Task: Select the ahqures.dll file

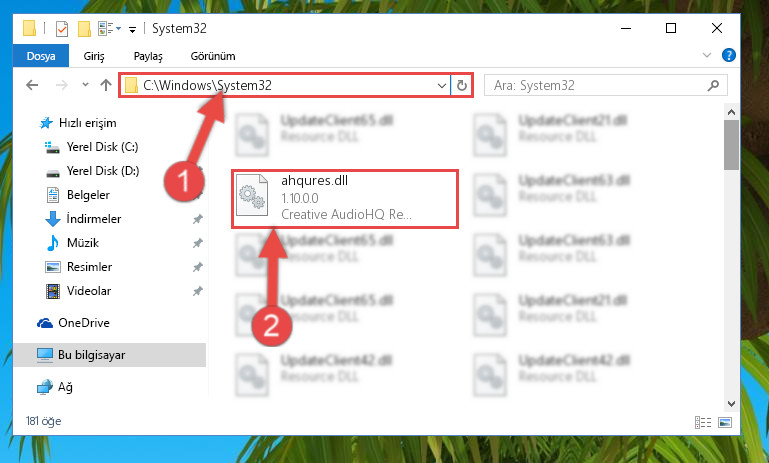Action: click(x=345, y=199)
